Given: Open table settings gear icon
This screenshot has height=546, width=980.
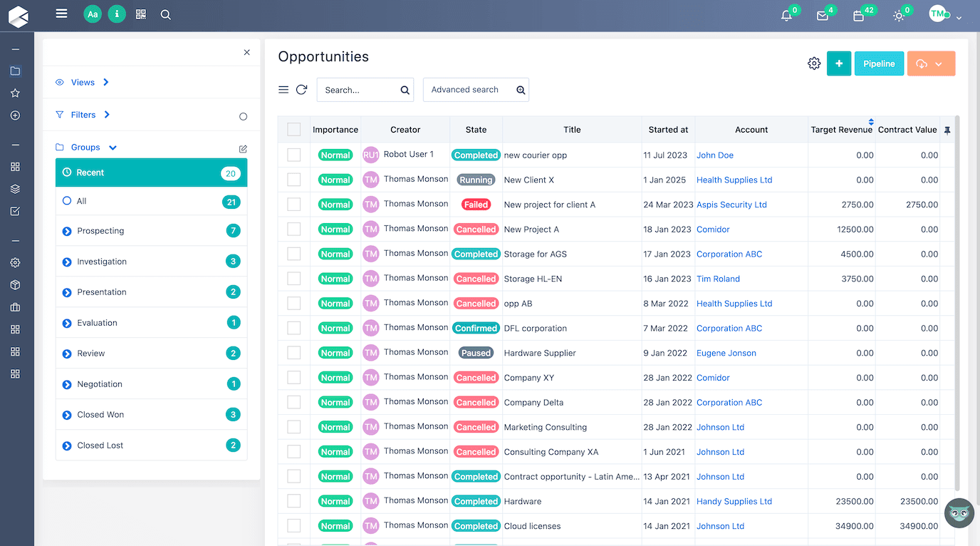Looking at the screenshot, I should pos(814,63).
